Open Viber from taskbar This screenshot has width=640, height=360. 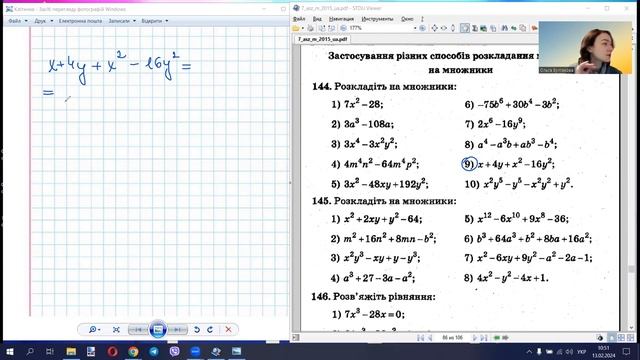(x=174, y=351)
